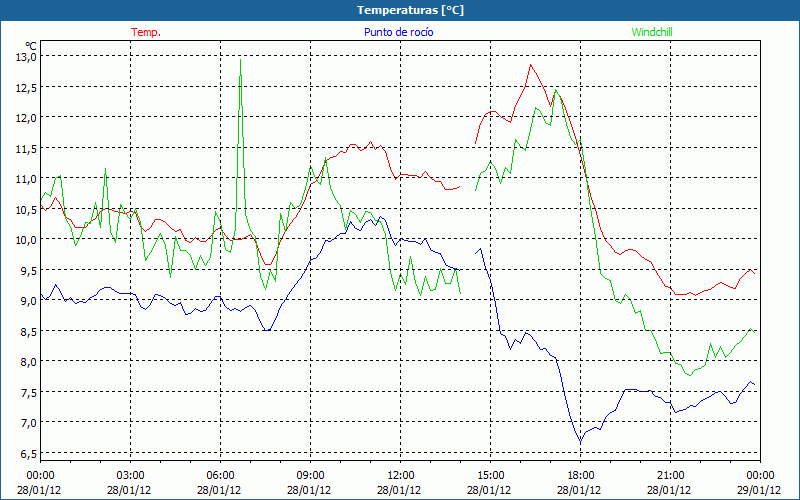
Task: Click the 11,0 y-axis value
Action: (x=26, y=179)
